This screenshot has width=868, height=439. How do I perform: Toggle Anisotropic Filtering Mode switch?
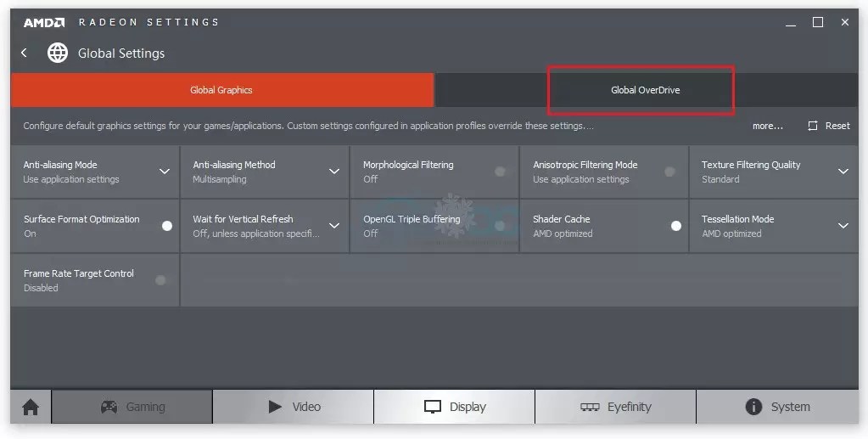click(x=669, y=172)
